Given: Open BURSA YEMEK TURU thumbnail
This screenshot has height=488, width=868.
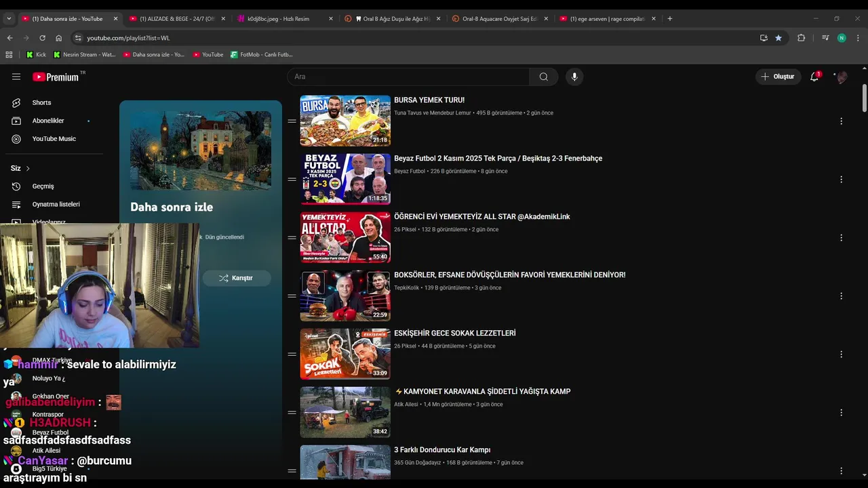Looking at the screenshot, I should coord(345,121).
